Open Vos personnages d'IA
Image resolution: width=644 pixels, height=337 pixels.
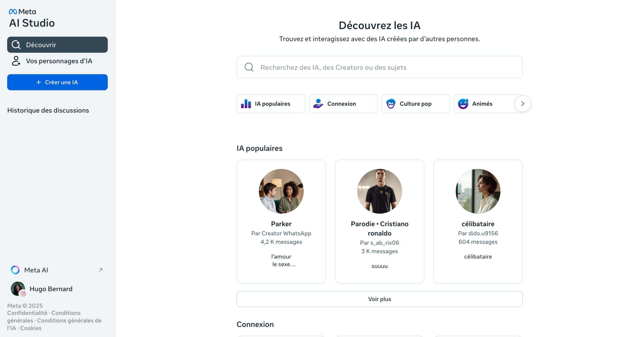(57, 61)
